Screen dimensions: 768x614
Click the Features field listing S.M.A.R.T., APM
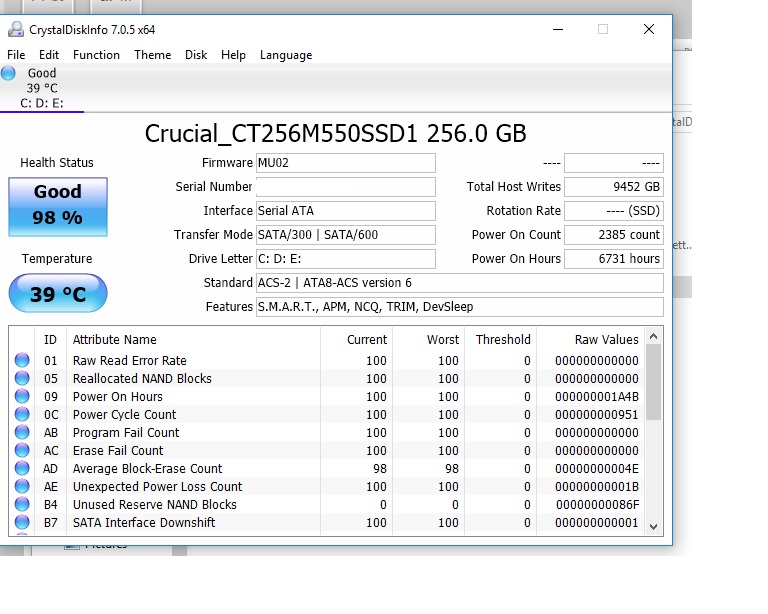tap(460, 307)
